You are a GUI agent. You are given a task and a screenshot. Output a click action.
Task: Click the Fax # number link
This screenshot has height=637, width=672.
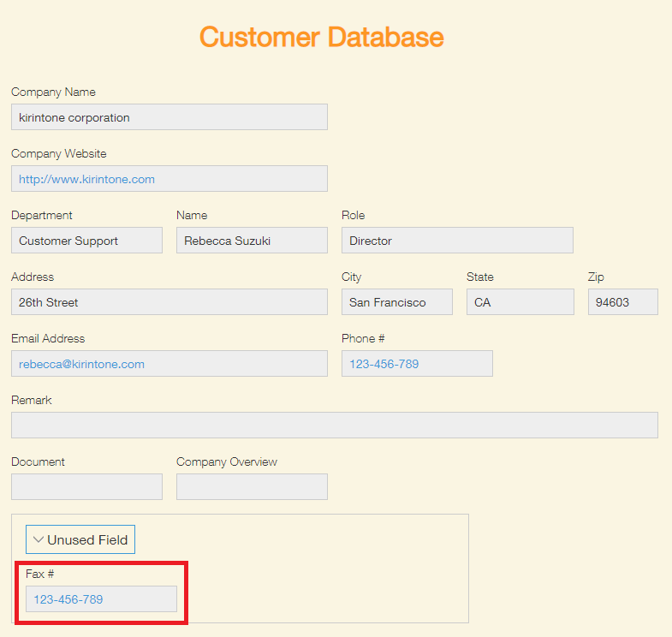pyautogui.click(x=68, y=599)
